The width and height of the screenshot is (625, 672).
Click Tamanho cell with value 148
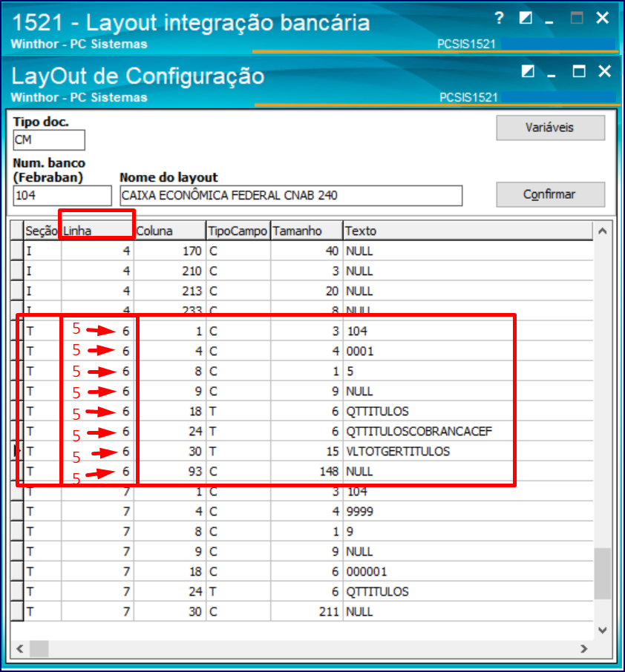(x=307, y=472)
